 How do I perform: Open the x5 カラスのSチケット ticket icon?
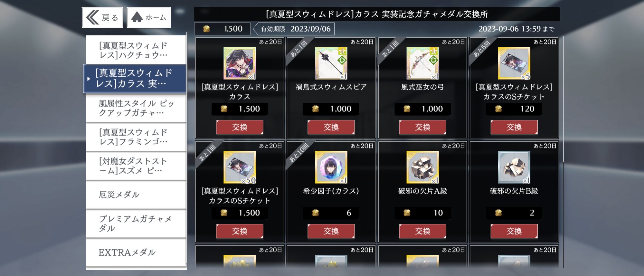(x=514, y=63)
